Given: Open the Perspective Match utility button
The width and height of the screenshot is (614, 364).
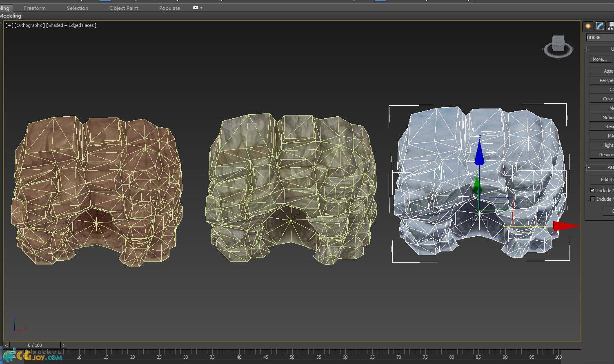Looking at the screenshot, I should click(602, 80).
